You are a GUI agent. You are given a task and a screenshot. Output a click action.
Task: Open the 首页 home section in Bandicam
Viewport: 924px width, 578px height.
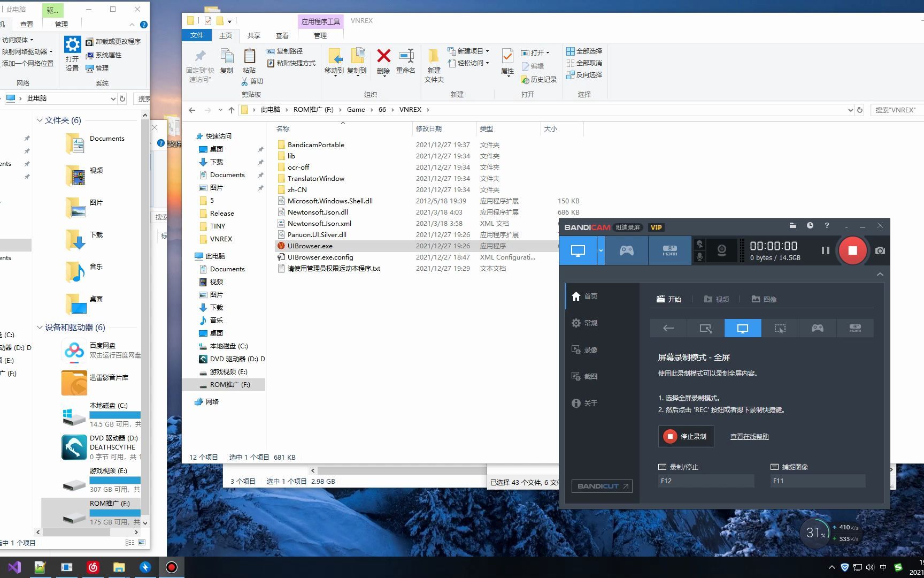(602, 296)
